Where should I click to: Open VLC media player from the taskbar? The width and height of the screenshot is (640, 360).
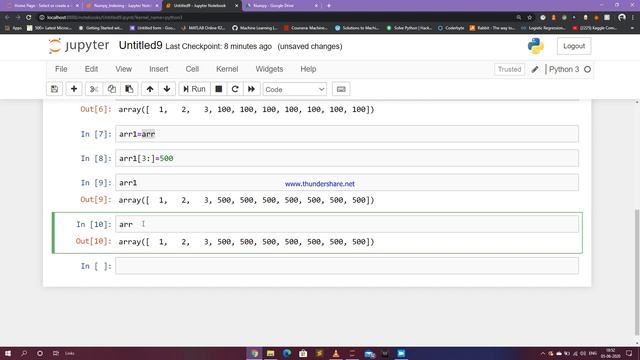coord(336,353)
